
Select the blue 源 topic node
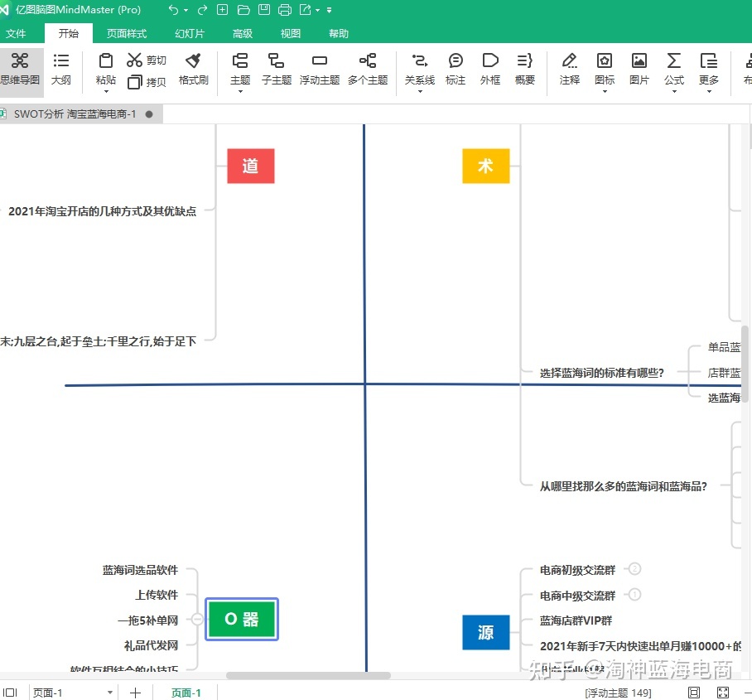point(486,632)
